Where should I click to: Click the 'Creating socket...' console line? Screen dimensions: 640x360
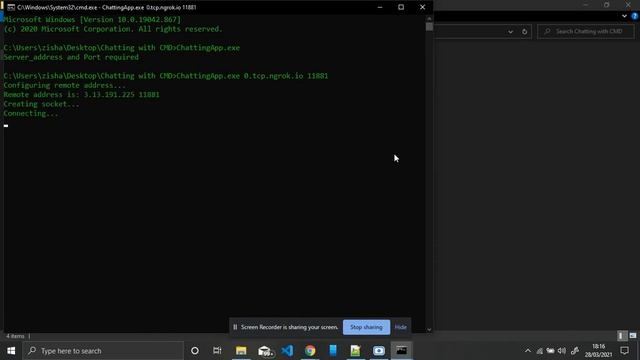(x=42, y=104)
